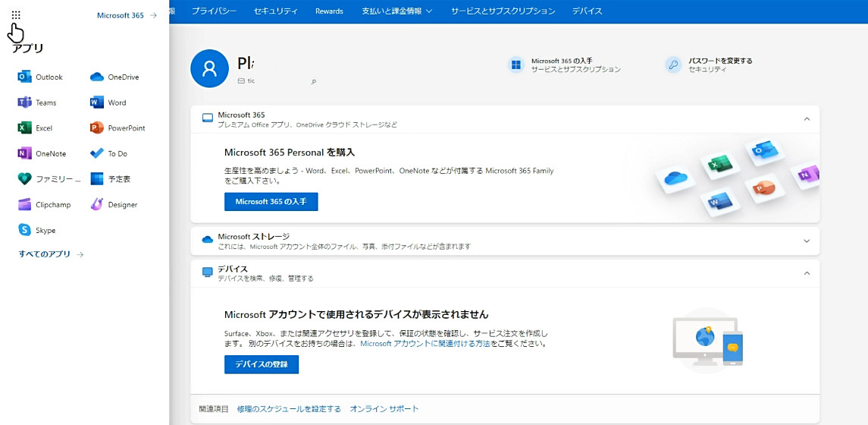The image size is (868, 425).
Task: Click the Microsoft 365 の入手 blue button
Action: 271,202
